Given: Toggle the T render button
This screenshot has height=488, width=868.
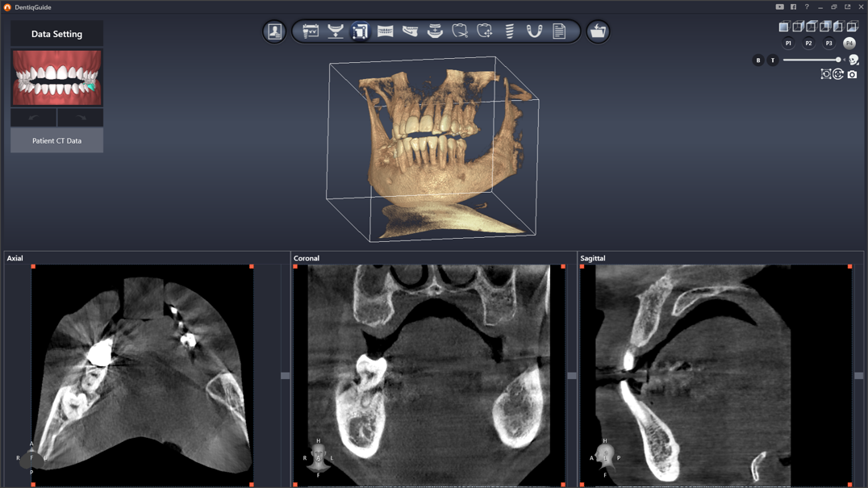Looking at the screenshot, I should (x=772, y=60).
